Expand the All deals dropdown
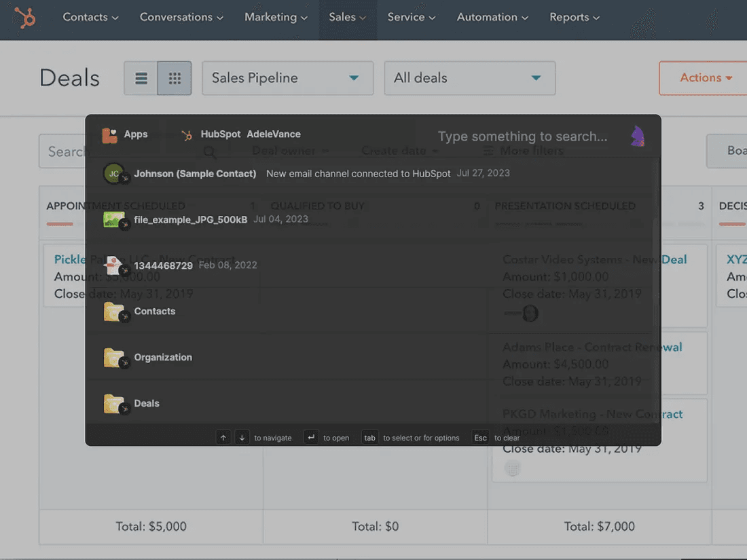The width and height of the screenshot is (747, 560). 469,78
